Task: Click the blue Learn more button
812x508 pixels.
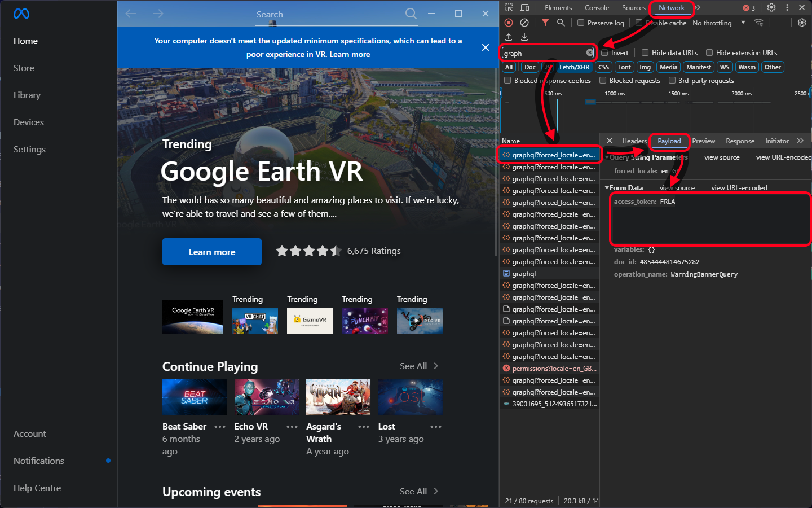Action: pyautogui.click(x=212, y=252)
